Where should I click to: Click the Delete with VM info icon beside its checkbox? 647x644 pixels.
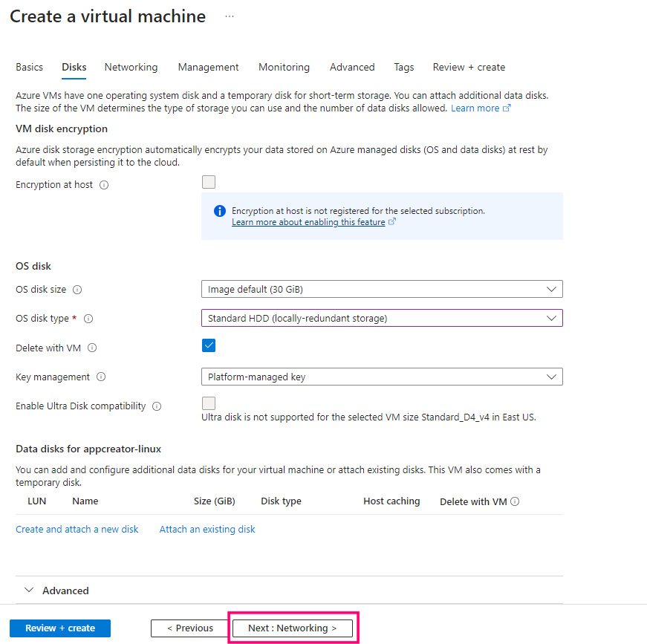[x=92, y=348]
